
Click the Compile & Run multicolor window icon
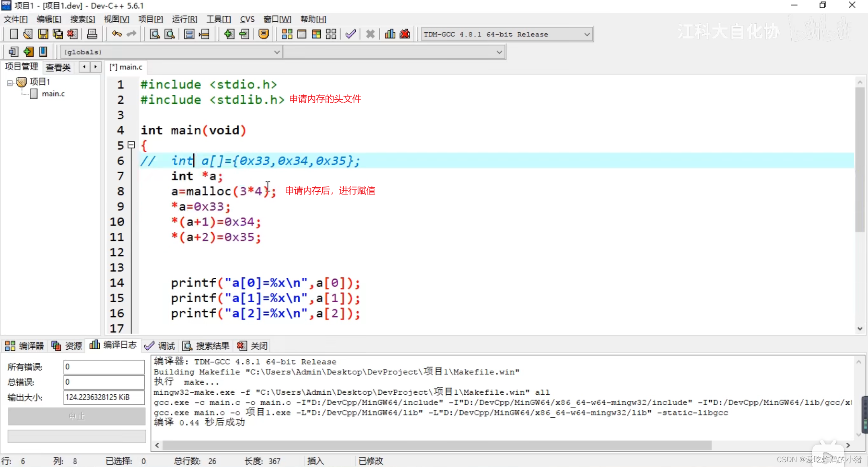[316, 34]
